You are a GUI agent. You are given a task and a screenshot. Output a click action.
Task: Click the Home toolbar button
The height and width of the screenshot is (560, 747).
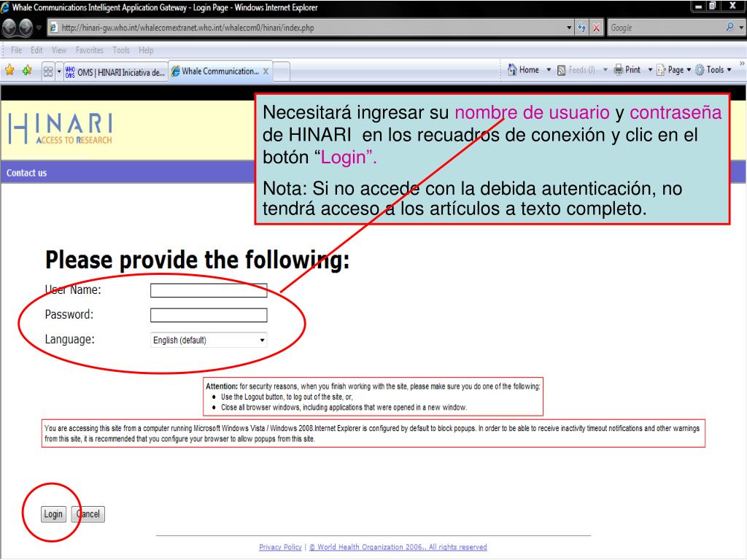(524, 70)
